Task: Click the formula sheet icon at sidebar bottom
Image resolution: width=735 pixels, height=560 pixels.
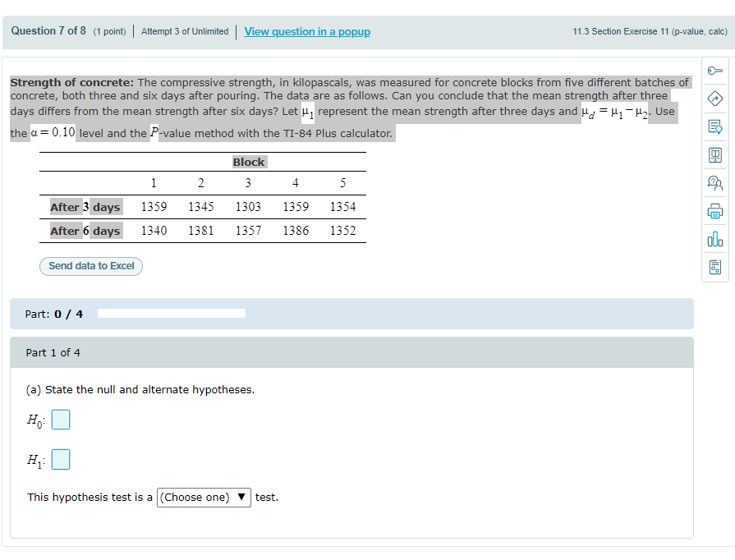Action: click(x=715, y=265)
